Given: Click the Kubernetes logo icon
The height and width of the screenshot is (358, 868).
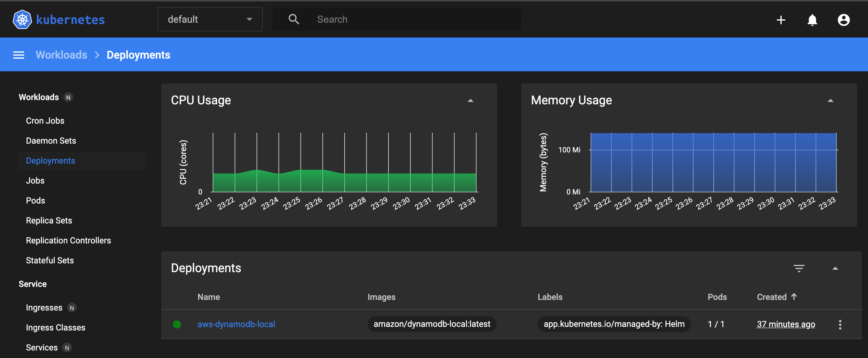Looking at the screenshot, I should [22, 20].
